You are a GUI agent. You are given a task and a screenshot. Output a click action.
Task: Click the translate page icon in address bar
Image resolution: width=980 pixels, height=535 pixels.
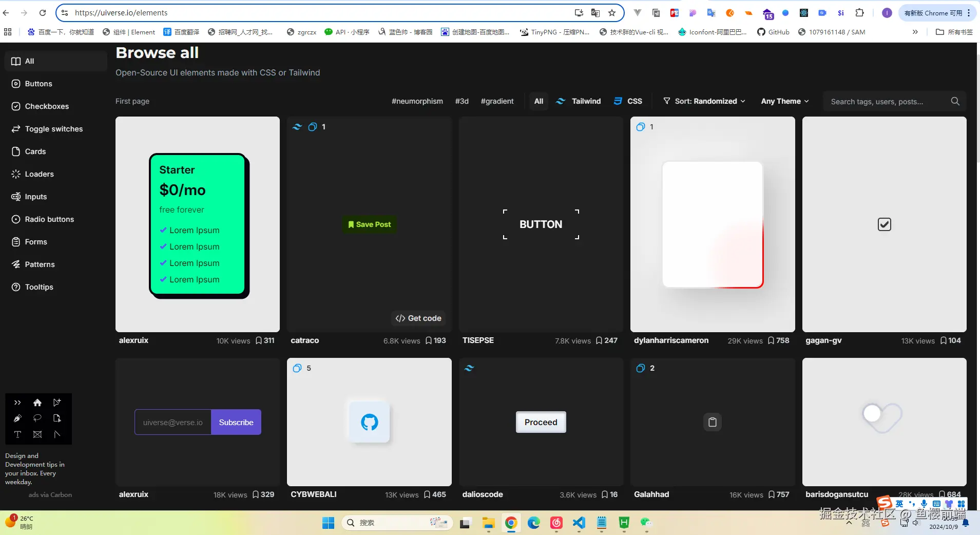coord(595,13)
